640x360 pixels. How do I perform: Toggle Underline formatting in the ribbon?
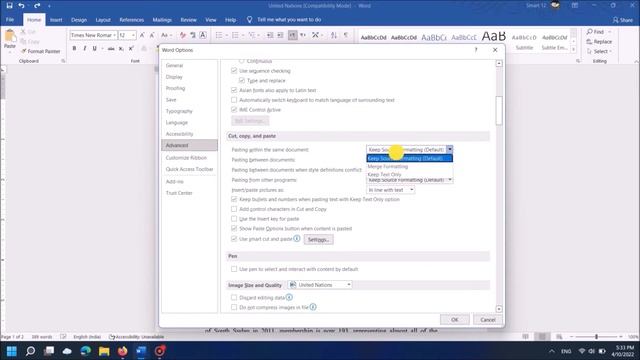pos(95,49)
